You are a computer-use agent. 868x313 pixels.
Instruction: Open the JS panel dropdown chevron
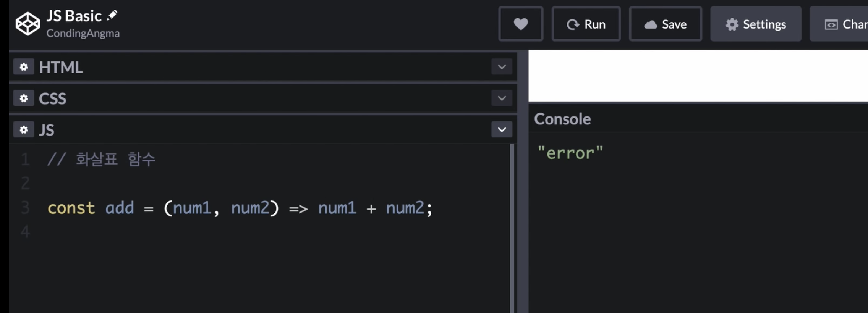pos(502,129)
